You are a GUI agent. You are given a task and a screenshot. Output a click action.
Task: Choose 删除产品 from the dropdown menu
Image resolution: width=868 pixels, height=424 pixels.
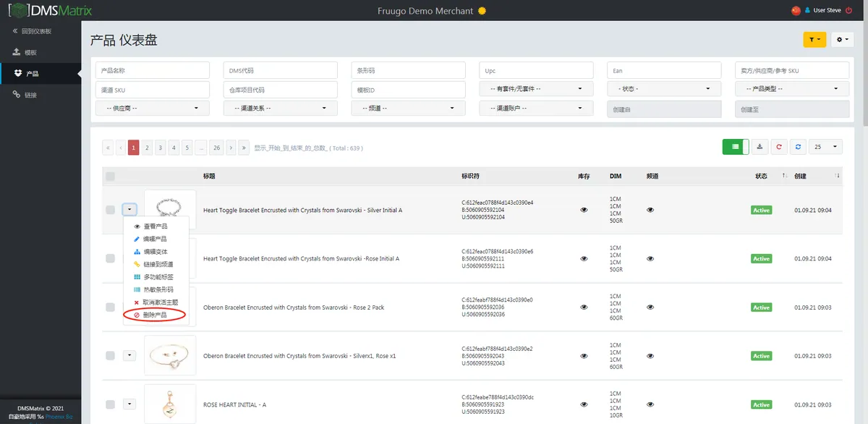click(x=156, y=315)
